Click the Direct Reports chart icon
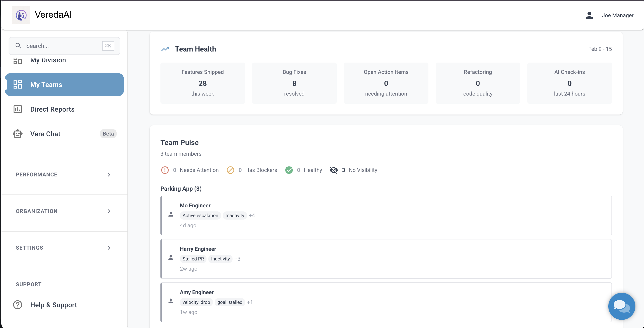 tap(17, 109)
